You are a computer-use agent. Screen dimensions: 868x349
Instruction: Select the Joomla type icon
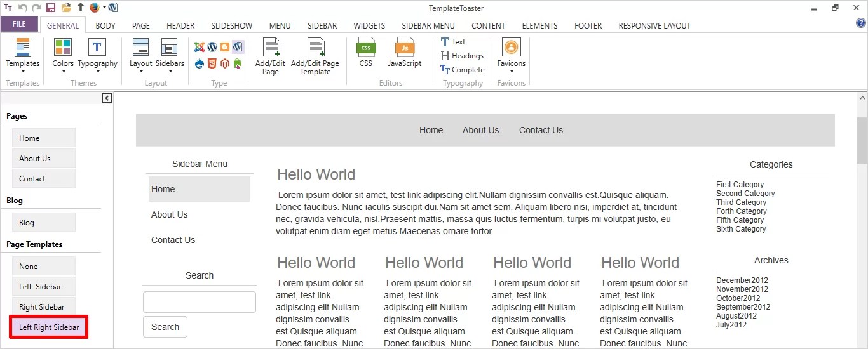coord(200,47)
